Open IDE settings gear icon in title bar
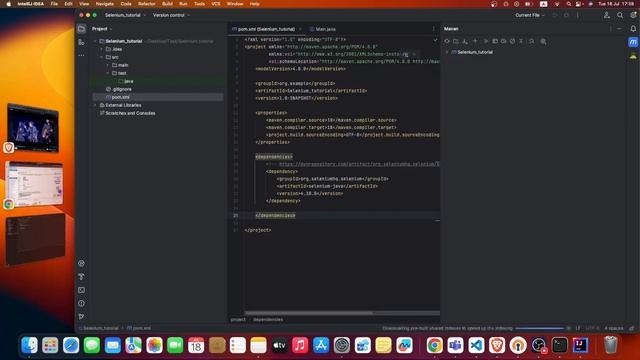Viewport: 640px width, 360px height. [x=633, y=15]
